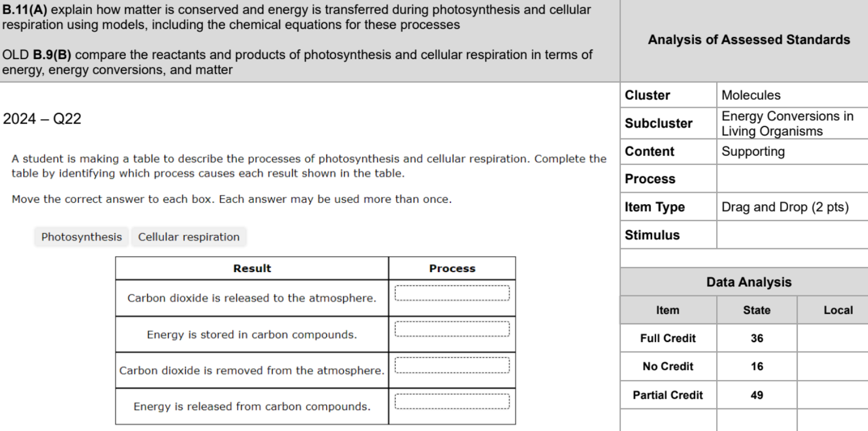Click the empty Local cell for No Credit

tap(833, 366)
